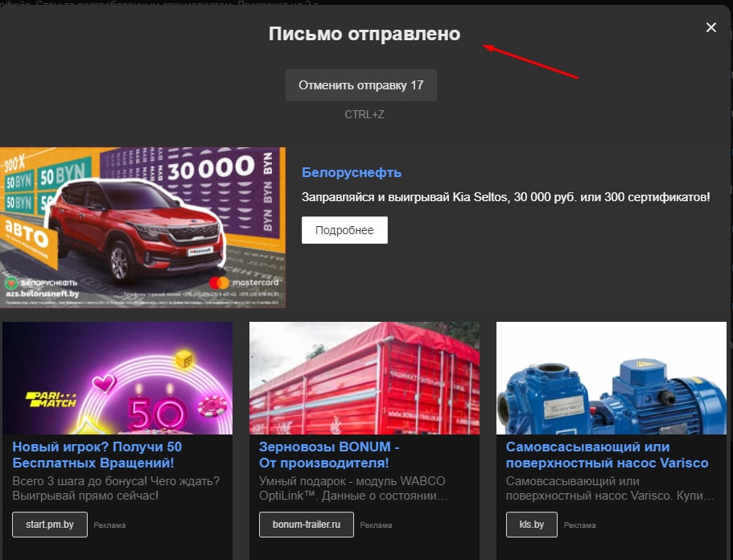Open the Parimatch 50 spins image

click(117, 378)
